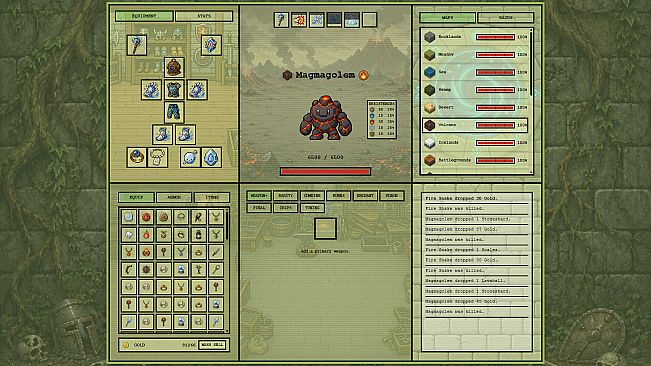Click the Meadow map cube icon
Screen dimensions: 651x366
click(x=430, y=54)
